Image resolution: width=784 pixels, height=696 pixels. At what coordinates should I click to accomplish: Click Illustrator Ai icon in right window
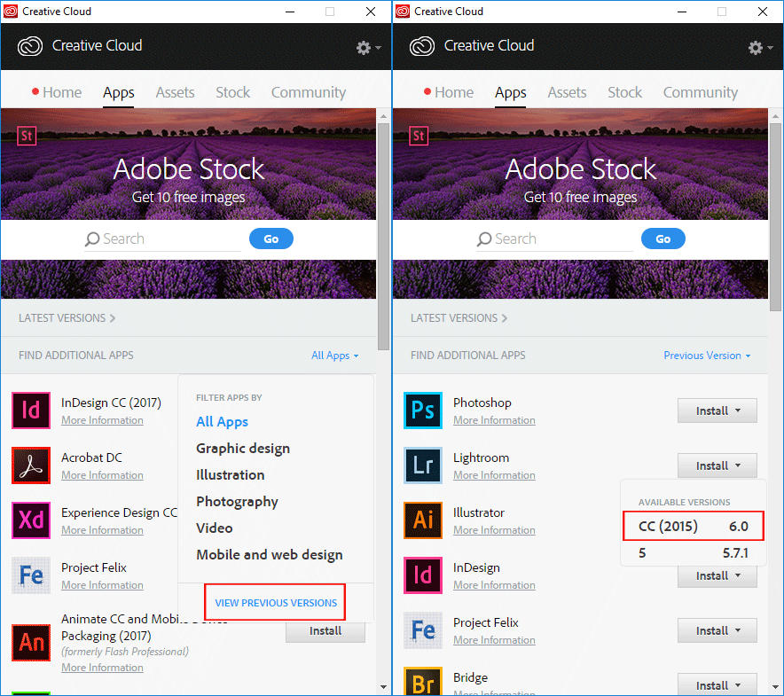pyautogui.click(x=423, y=520)
